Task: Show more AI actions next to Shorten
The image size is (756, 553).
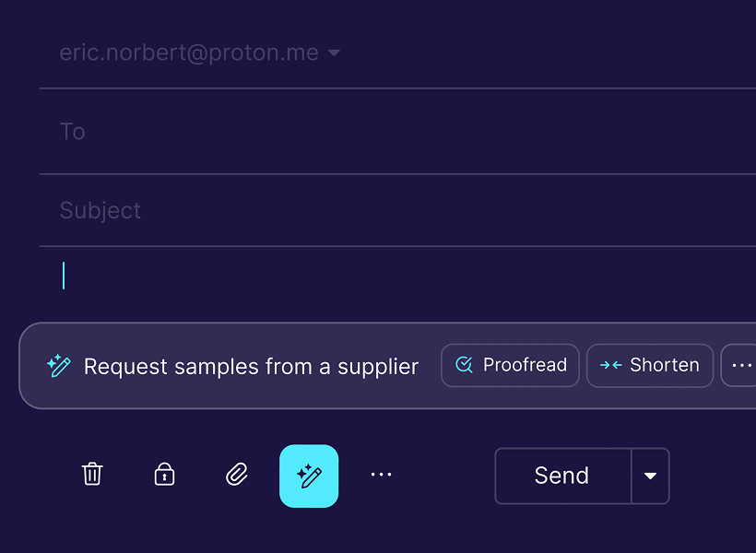Action: click(741, 365)
